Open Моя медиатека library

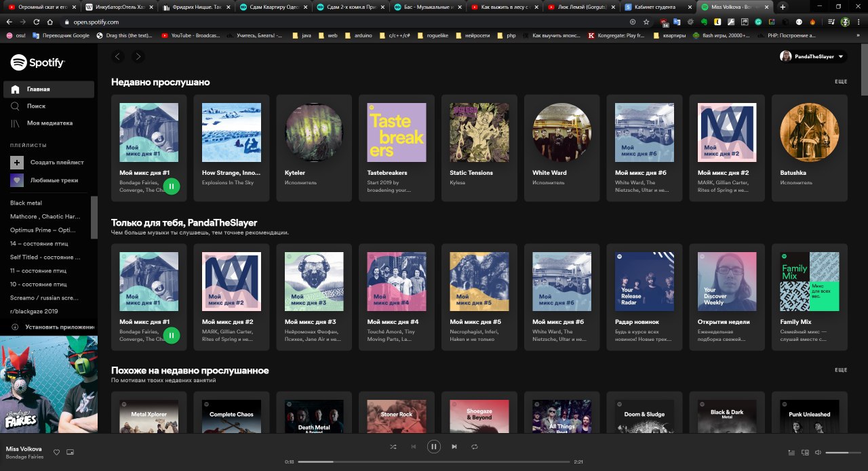pos(48,123)
